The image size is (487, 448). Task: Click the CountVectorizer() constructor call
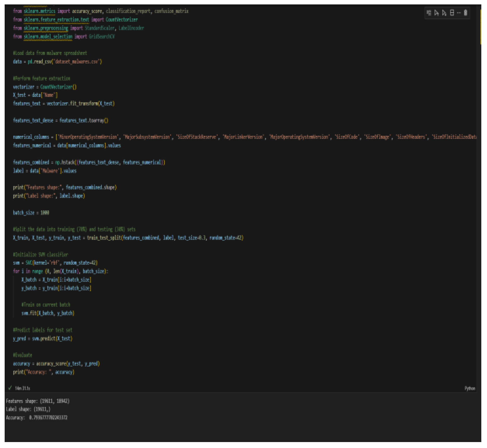pos(58,87)
